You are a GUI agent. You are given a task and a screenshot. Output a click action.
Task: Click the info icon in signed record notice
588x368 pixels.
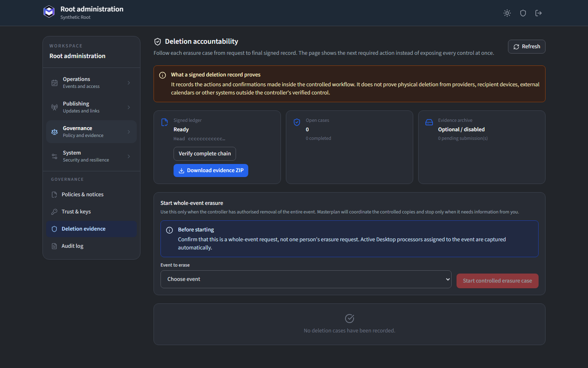coord(163,75)
